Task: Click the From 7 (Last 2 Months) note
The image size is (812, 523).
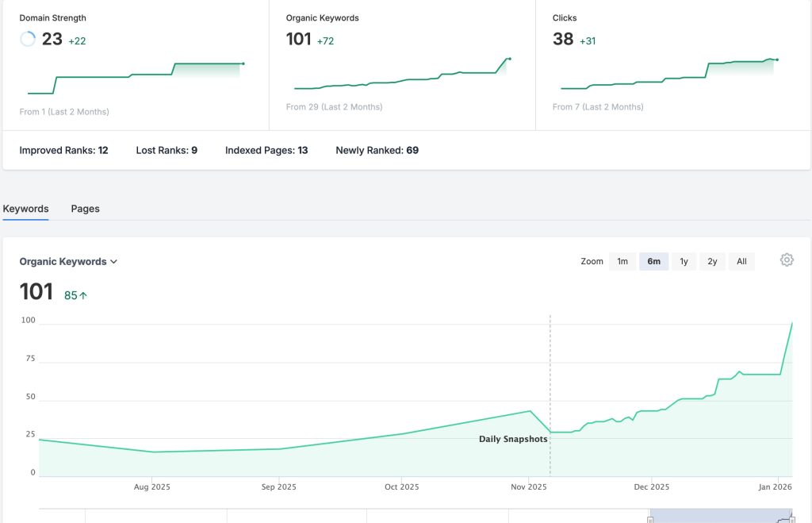Action: click(598, 107)
